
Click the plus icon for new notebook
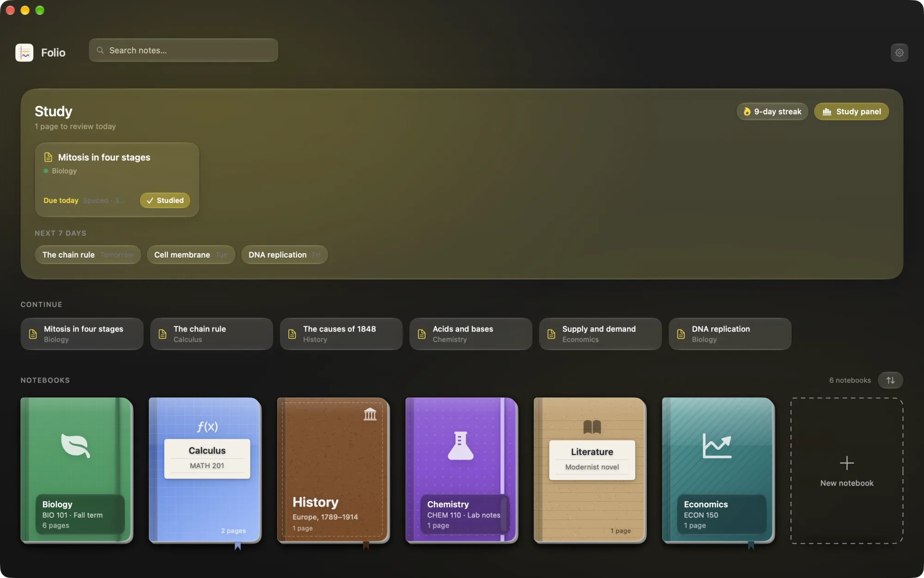pos(847,463)
